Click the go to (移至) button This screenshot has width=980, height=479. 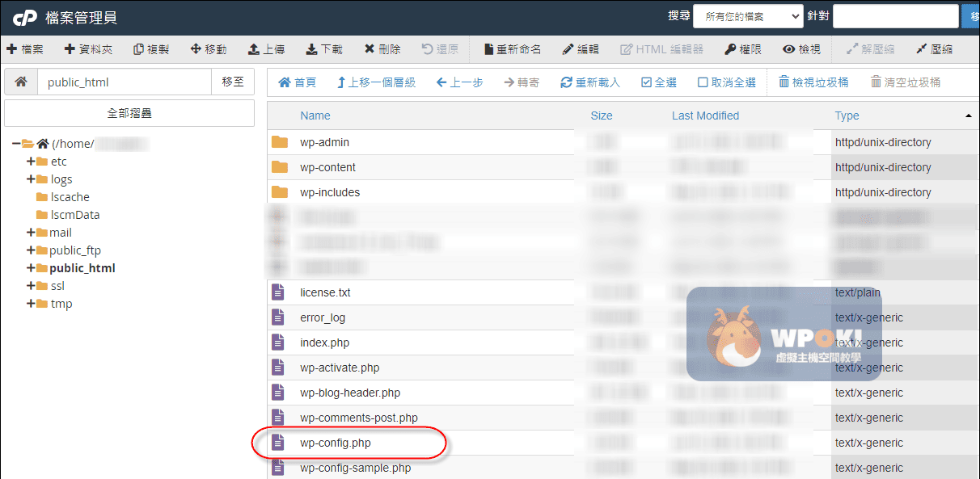click(x=233, y=82)
